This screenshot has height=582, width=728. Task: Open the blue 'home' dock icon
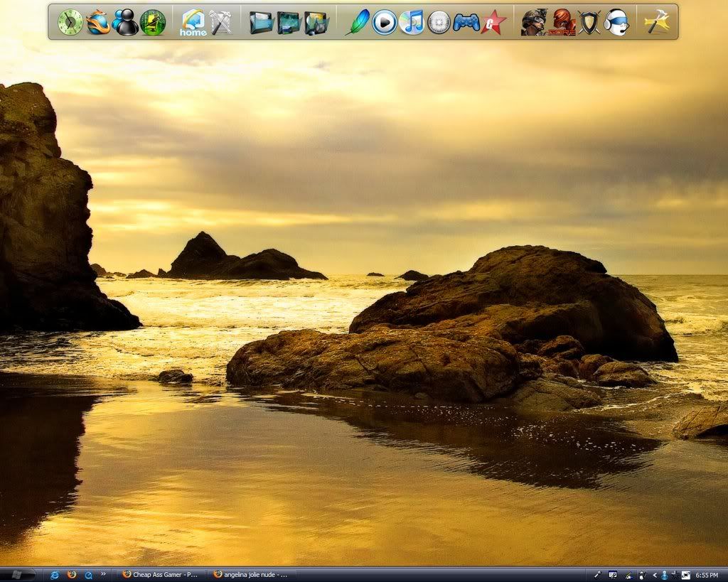click(x=193, y=22)
